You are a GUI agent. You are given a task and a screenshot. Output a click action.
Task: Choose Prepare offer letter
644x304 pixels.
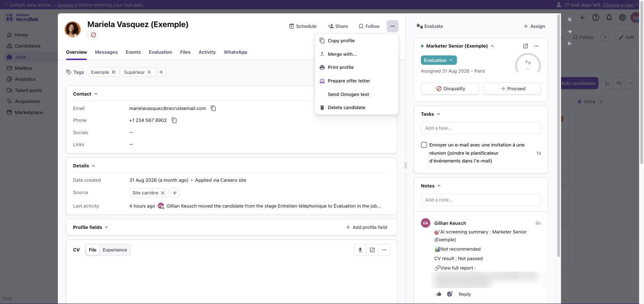356,81
